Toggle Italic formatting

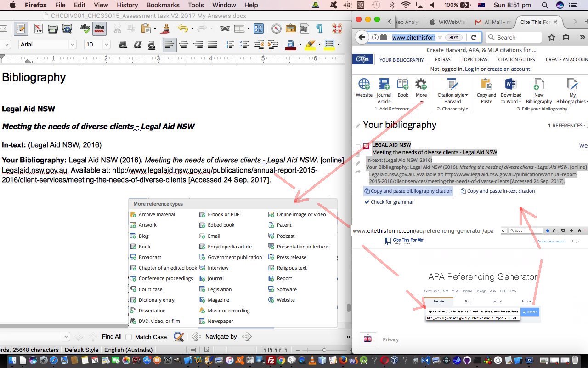pyautogui.click(x=137, y=45)
